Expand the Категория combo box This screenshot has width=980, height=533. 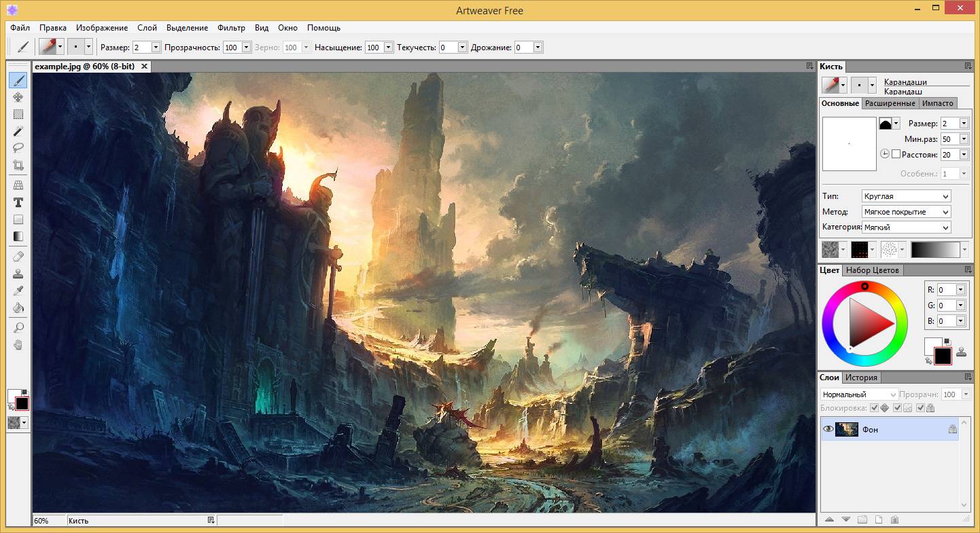pos(906,227)
